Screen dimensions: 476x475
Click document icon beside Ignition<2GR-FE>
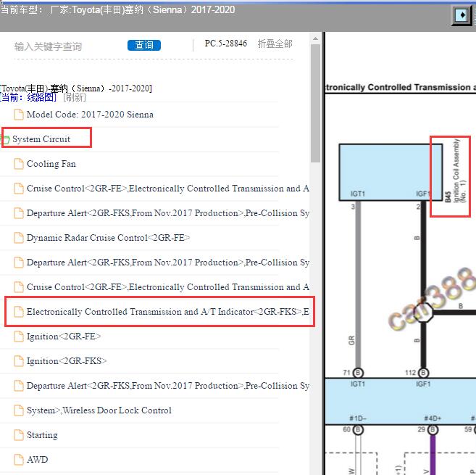point(19,336)
